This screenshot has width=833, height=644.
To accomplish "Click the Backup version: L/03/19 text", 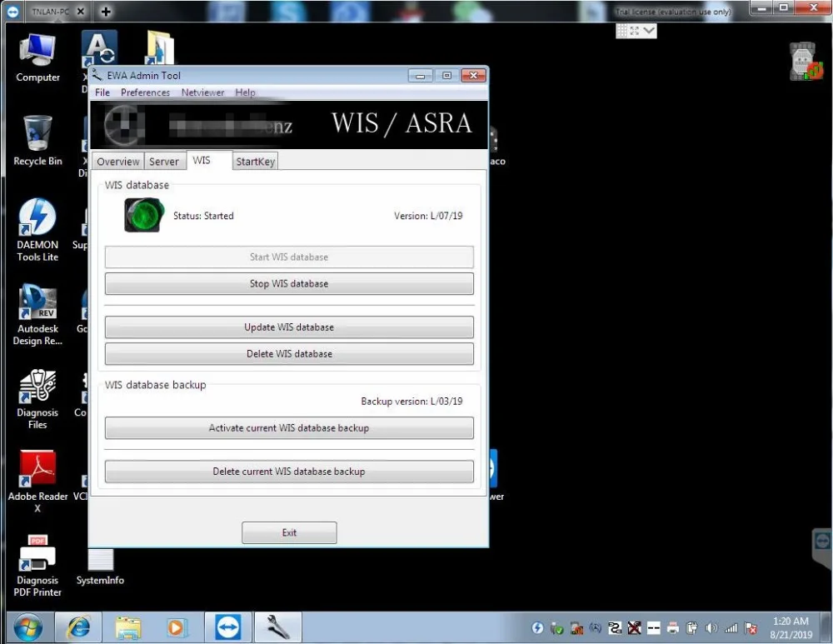I will click(412, 402).
